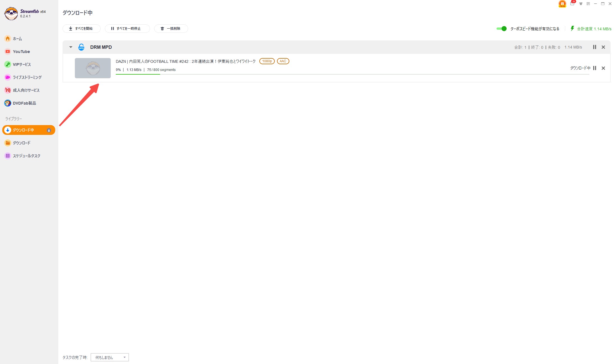Open the skin theme shirt icon
Viewport: 614px width, 364px height.
click(581, 4)
